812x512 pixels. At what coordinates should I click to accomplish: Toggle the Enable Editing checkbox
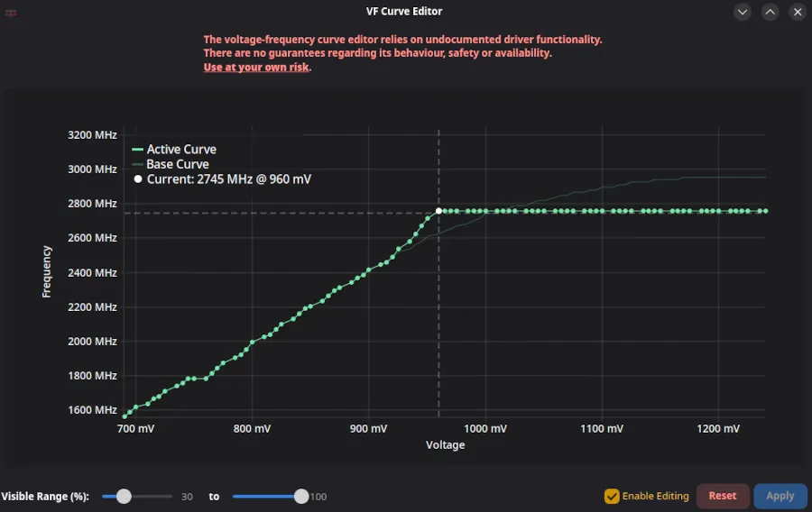pos(612,496)
